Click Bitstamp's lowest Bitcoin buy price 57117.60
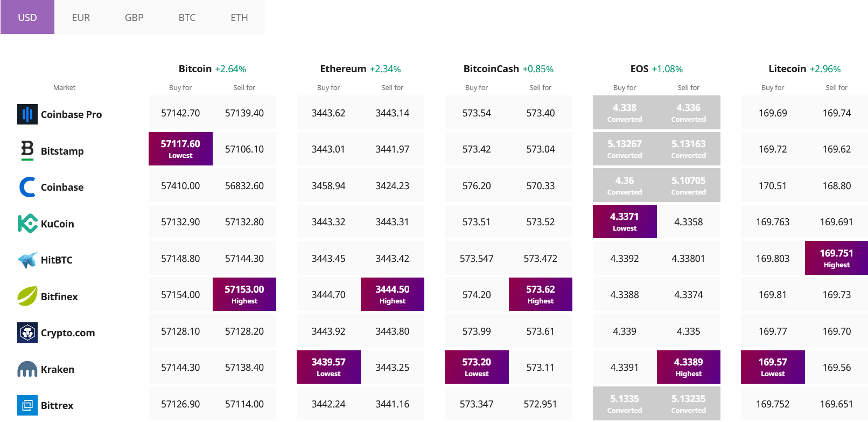 180,149
